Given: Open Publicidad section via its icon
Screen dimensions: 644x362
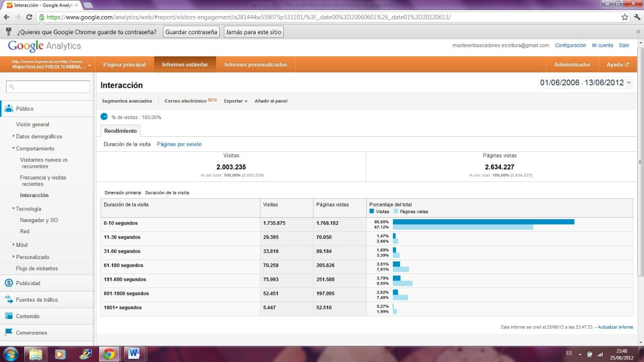Looking at the screenshot, I should tap(9, 283).
